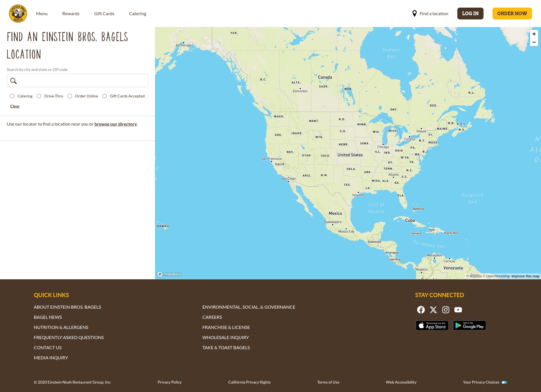The image size is (541, 392).
Task: Open Careers footer link
Action: (x=212, y=317)
